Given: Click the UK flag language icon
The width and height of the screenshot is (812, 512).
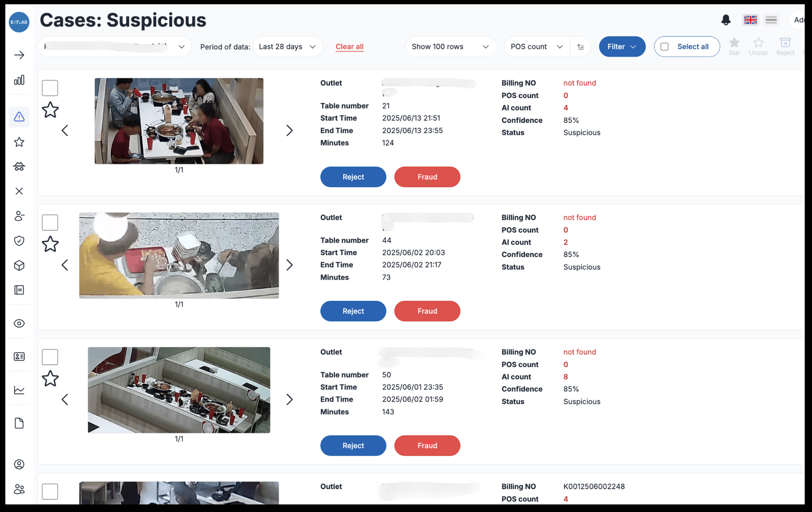Looking at the screenshot, I should pyautogui.click(x=750, y=20).
